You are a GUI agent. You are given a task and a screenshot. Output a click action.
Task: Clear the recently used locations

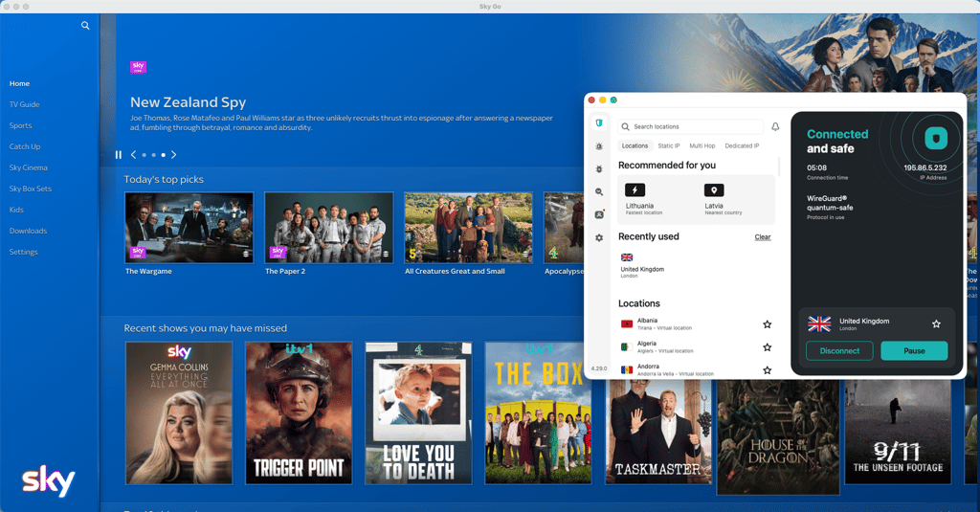point(763,237)
